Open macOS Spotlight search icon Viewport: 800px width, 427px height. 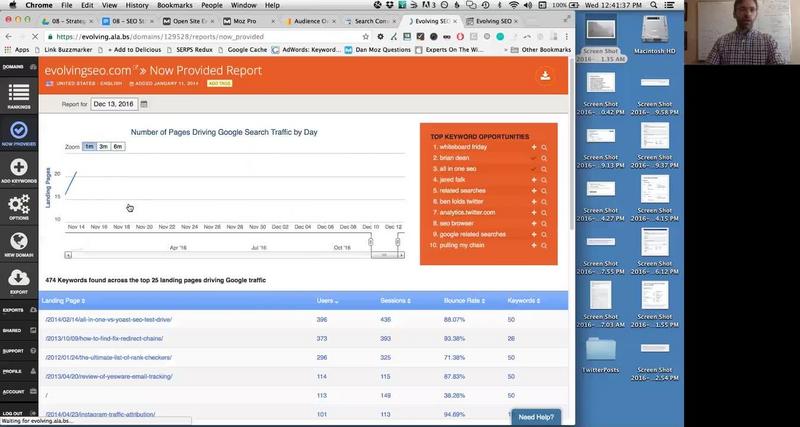coord(654,5)
